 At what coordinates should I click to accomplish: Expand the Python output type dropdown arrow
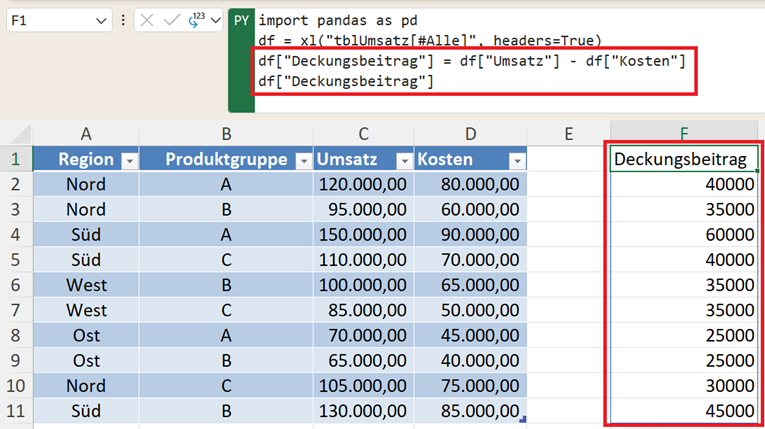(x=216, y=20)
